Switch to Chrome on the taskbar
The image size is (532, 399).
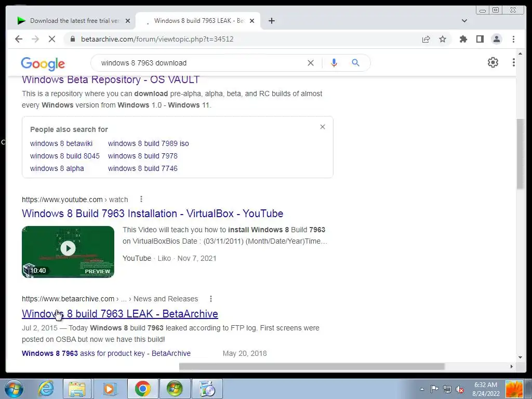(x=142, y=389)
